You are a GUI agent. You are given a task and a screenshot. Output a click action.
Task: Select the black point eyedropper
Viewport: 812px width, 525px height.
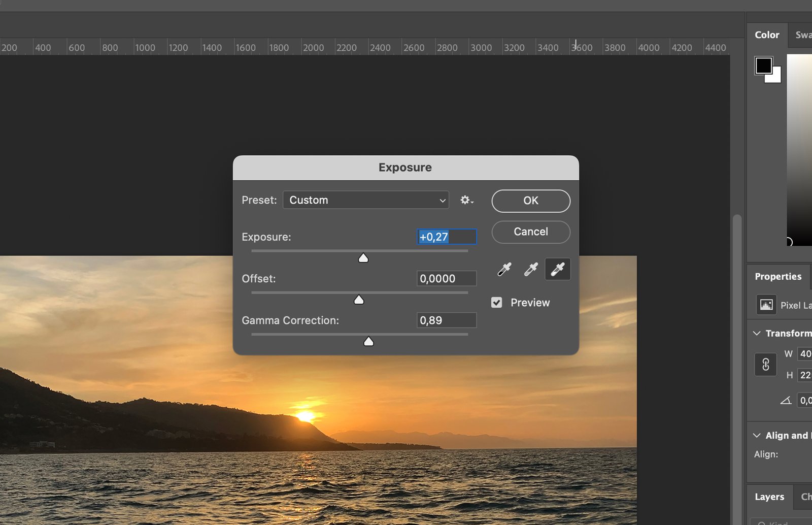click(x=504, y=269)
